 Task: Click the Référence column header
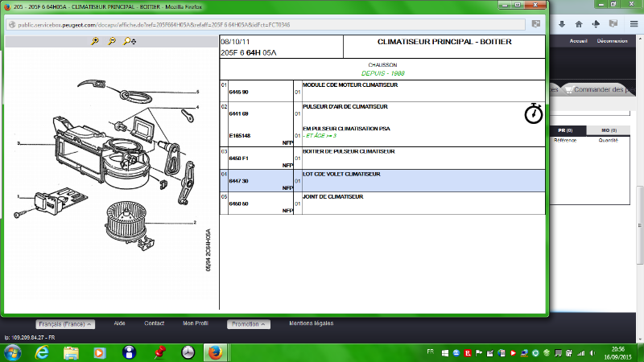click(565, 140)
